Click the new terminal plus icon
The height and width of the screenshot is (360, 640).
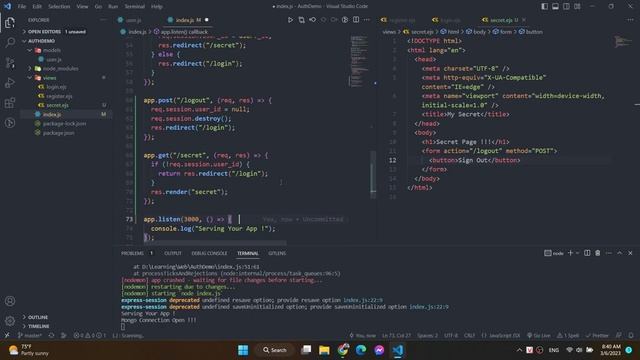(x=570, y=253)
